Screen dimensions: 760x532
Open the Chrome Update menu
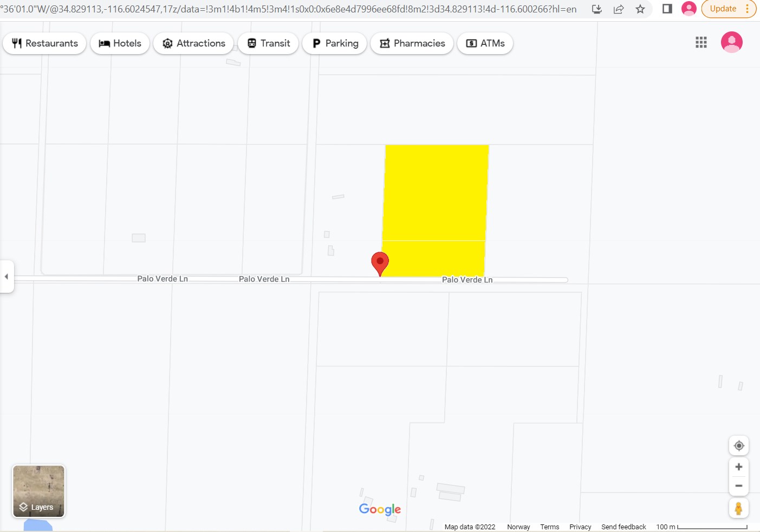(729, 9)
